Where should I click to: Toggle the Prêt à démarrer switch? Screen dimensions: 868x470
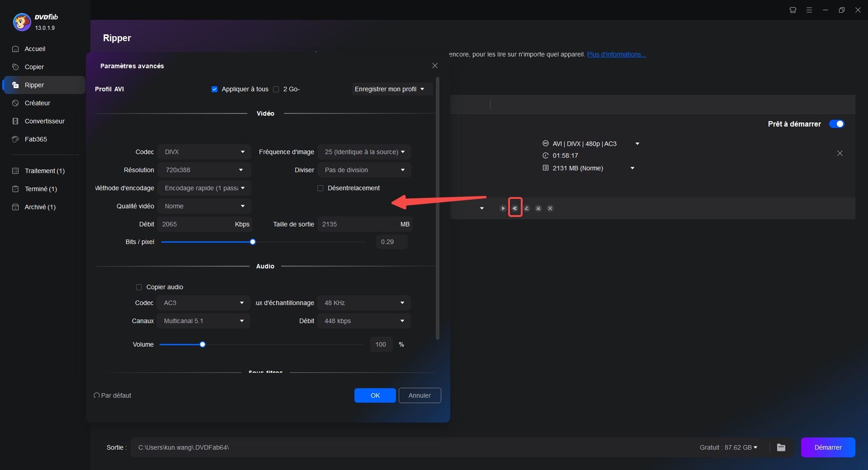coord(837,124)
